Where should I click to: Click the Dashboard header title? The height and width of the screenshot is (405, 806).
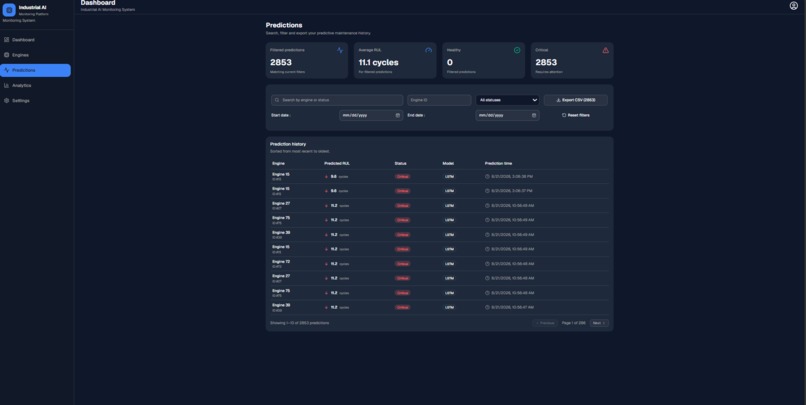98,3
